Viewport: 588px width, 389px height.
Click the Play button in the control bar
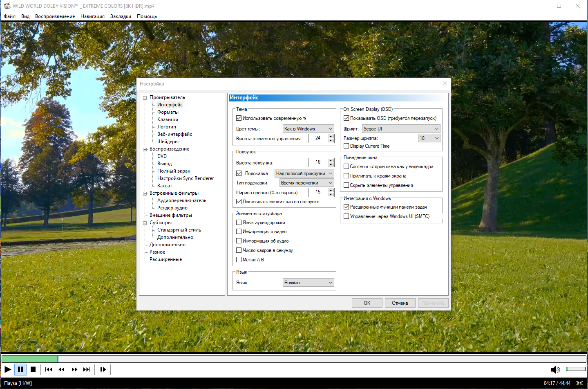(8, 369)
